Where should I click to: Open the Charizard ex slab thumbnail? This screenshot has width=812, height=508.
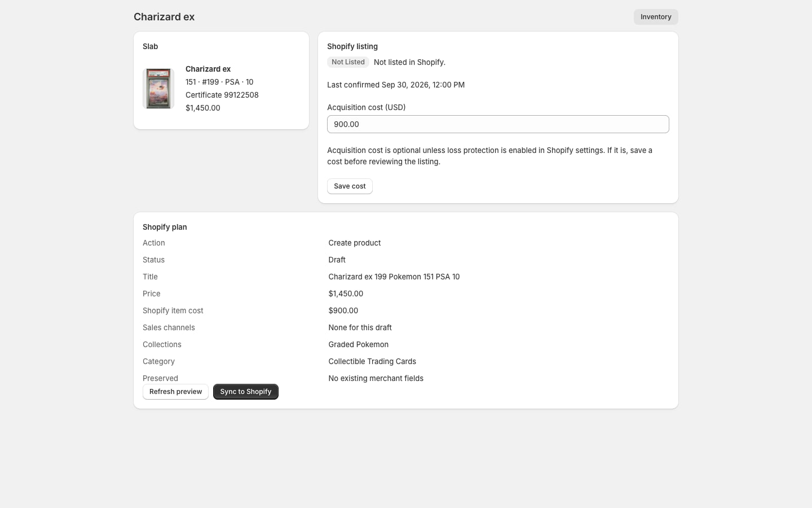pyautogui.click(x=158, y=89)
